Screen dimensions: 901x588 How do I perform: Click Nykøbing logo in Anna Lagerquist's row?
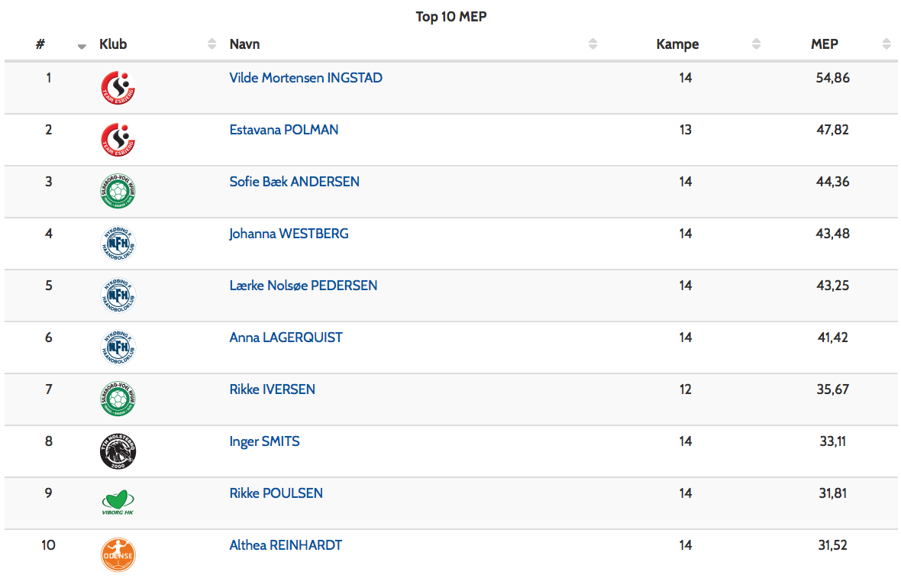pos(118,347)
